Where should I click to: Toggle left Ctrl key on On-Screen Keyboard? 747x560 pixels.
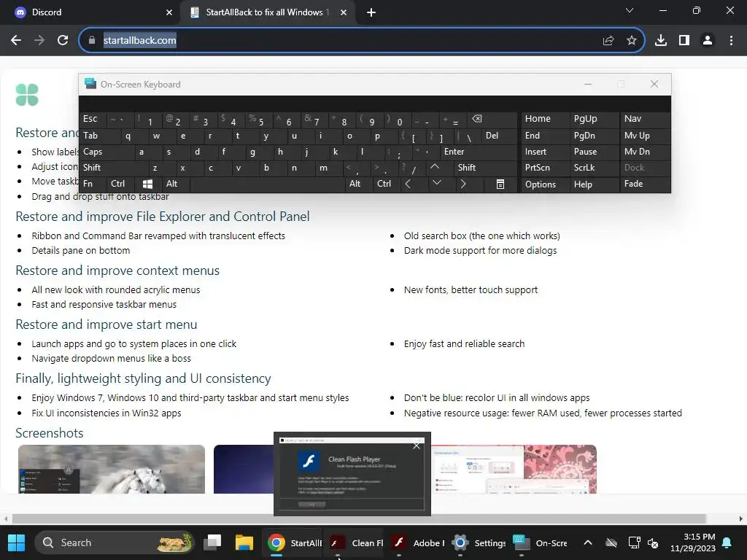point(120,184)
